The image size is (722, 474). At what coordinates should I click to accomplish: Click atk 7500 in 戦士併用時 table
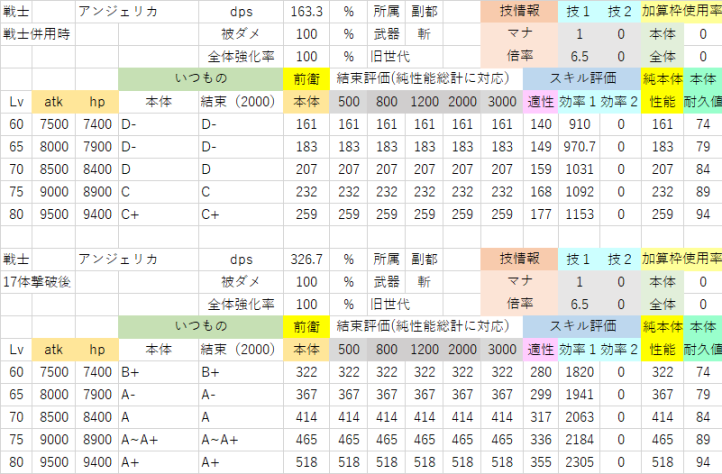coord(54,124)
